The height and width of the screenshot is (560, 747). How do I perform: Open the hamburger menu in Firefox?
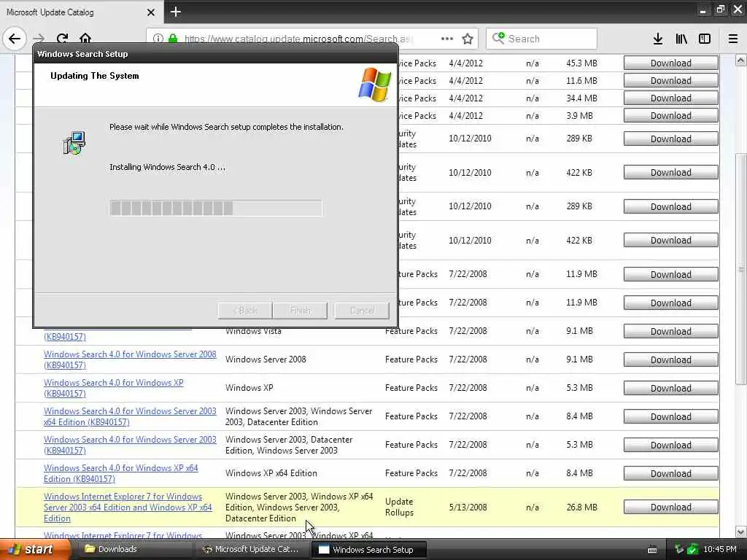coord(733,39)
